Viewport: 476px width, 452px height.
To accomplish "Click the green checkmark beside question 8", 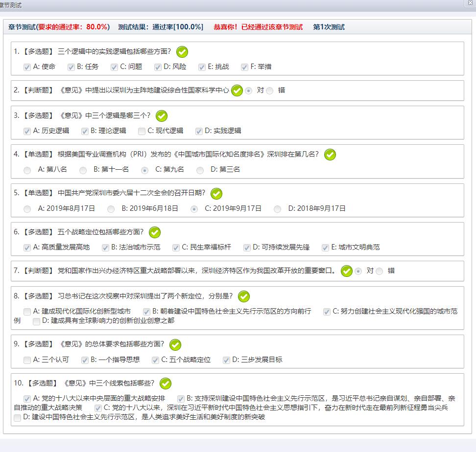I will [x=243, y=296].
